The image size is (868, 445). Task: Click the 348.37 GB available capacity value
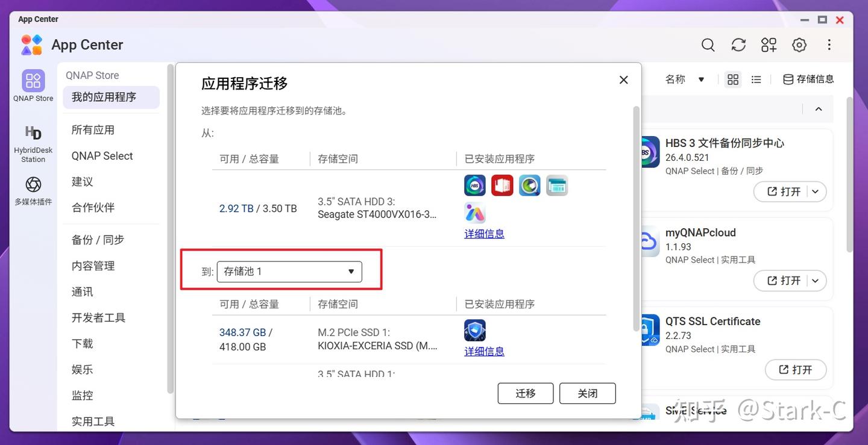click(x=242, y=332)
